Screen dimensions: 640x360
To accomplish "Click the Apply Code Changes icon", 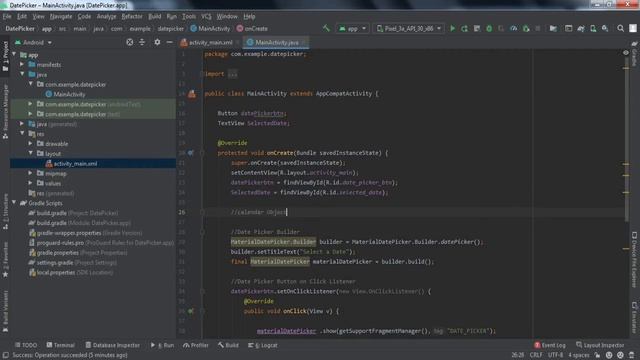I will tap(477, 29).
